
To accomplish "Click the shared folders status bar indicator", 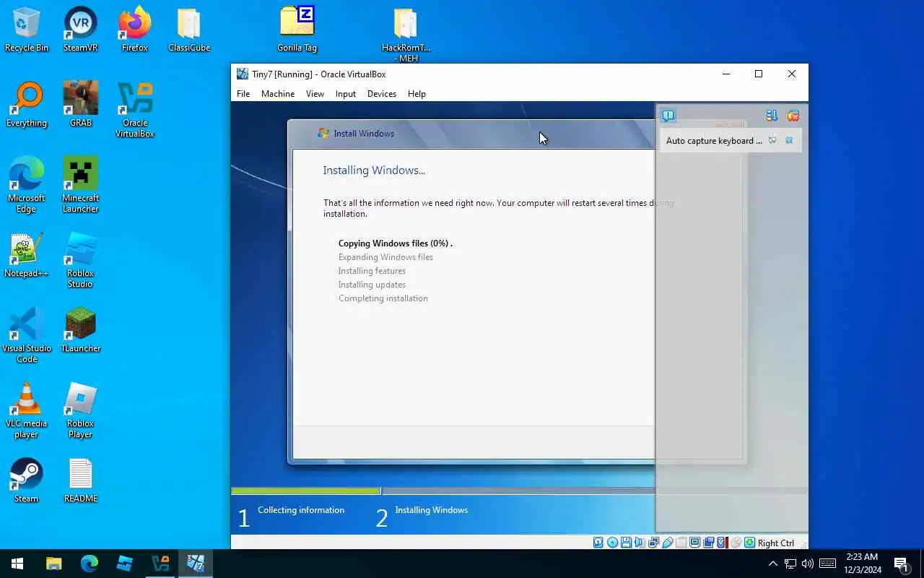I will [681, 543].
